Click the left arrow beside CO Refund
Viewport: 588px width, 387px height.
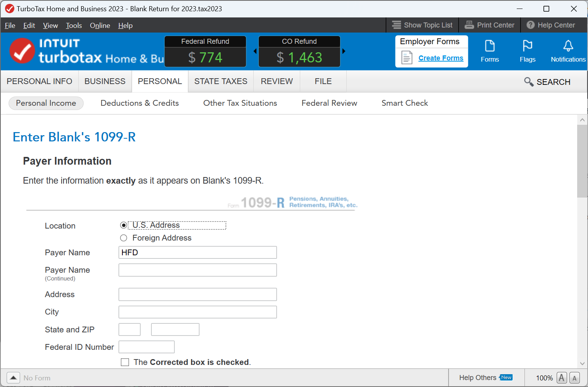(x=254, y=51)
